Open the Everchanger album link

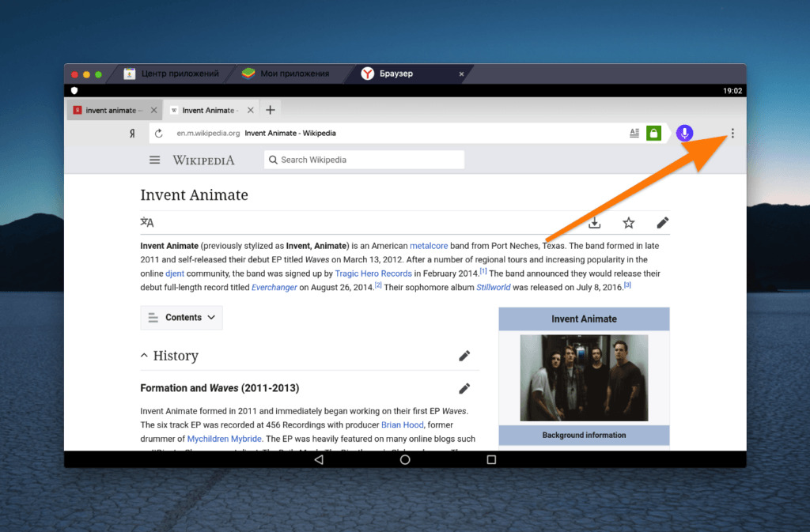tap(274, 288)
